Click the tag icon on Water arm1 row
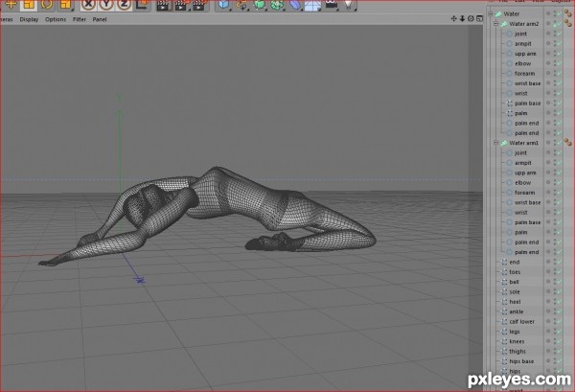575x392 pixels. [x=568, y=142]
